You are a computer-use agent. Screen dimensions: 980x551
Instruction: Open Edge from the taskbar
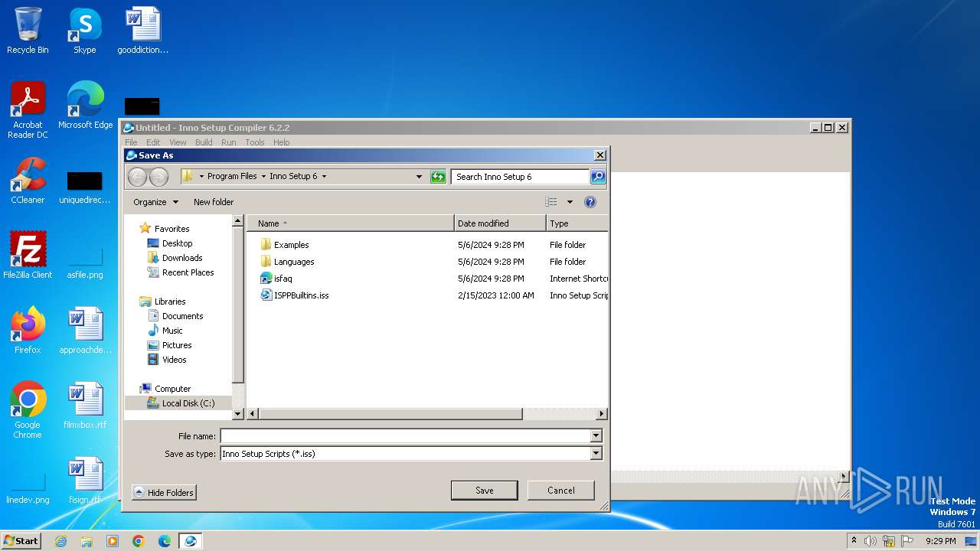coord(165,541)
